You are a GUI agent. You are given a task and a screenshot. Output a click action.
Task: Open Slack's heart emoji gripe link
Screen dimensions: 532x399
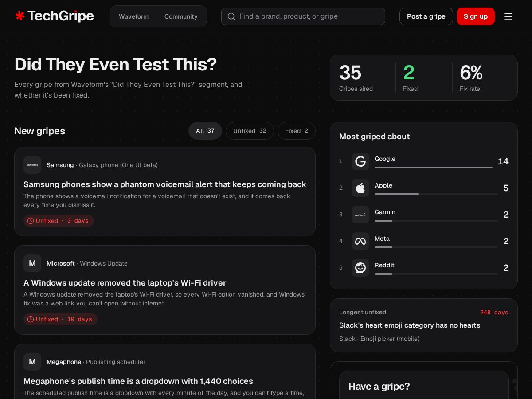tap(410, 325)
